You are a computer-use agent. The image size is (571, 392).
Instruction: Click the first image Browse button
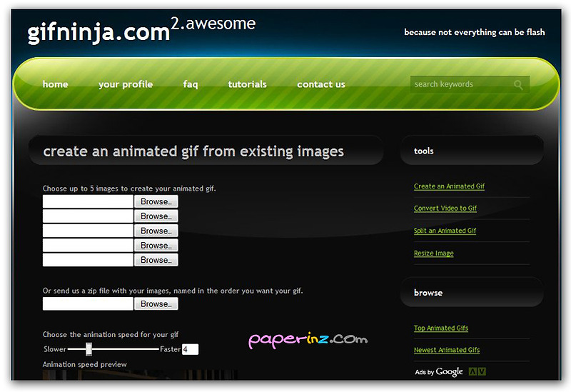[156, 201]
